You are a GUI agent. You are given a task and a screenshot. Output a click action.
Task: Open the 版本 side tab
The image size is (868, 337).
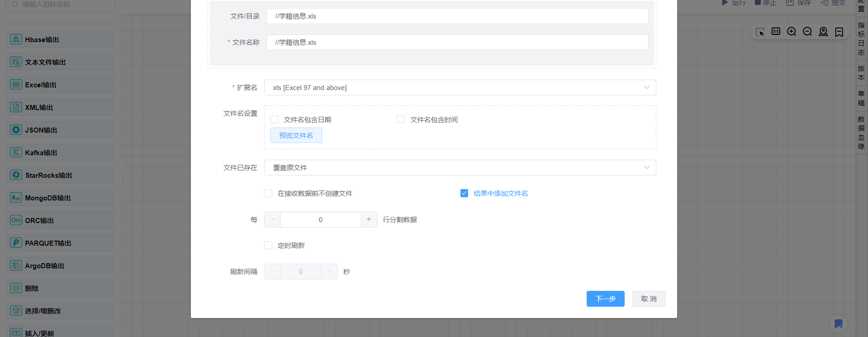[x=861, y=73]
